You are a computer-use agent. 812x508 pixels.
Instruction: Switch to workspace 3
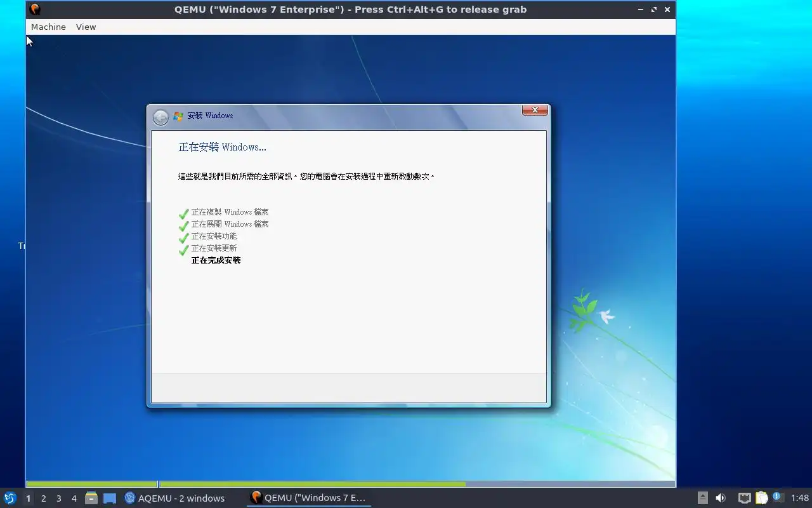tap(58, 498)
